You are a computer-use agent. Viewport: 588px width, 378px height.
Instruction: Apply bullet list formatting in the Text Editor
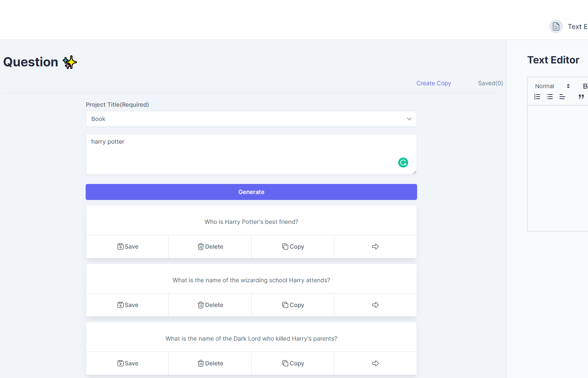[x=550, y=97]
